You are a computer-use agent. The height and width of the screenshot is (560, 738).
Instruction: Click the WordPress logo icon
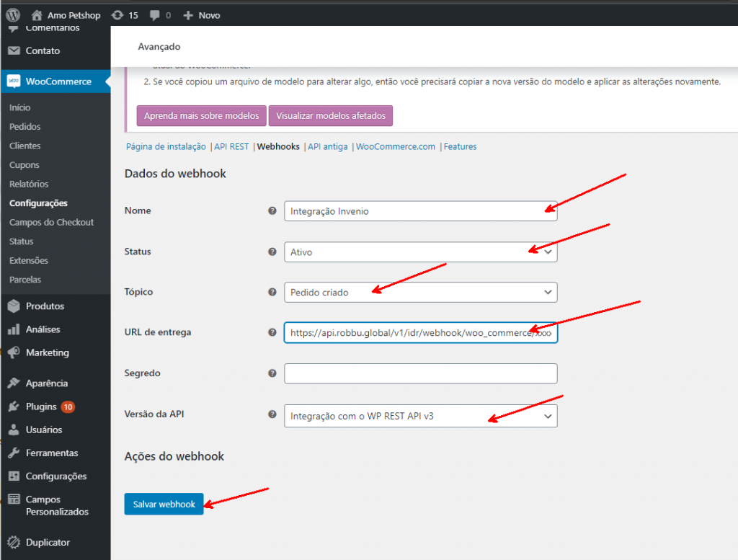coord(13,14)
